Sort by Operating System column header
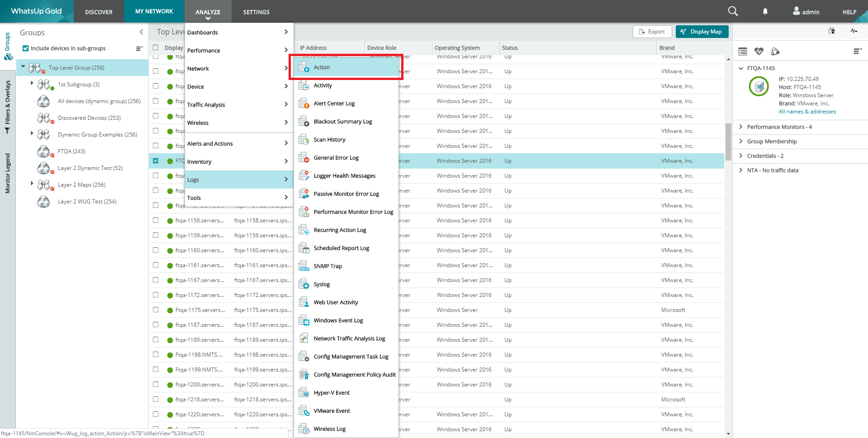 click(457, 48)
